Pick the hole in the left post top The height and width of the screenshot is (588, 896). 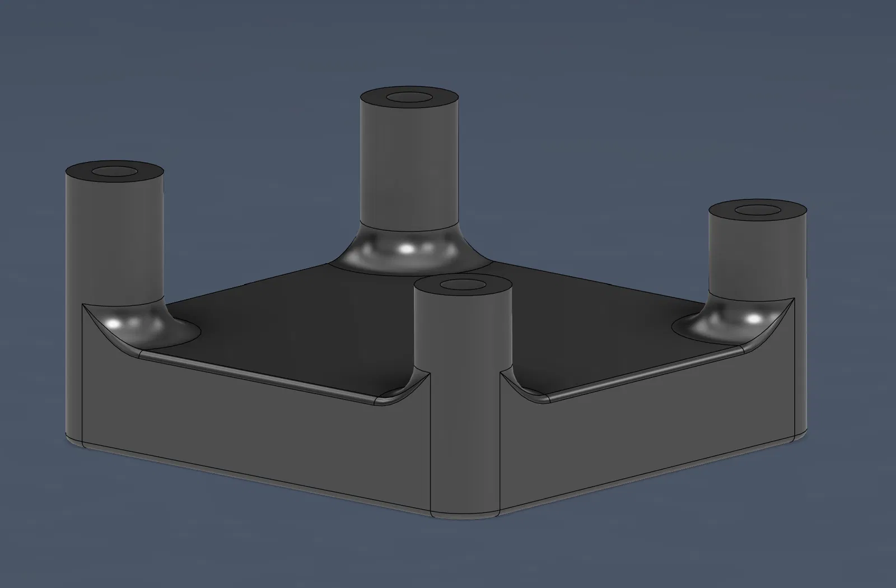115,171
